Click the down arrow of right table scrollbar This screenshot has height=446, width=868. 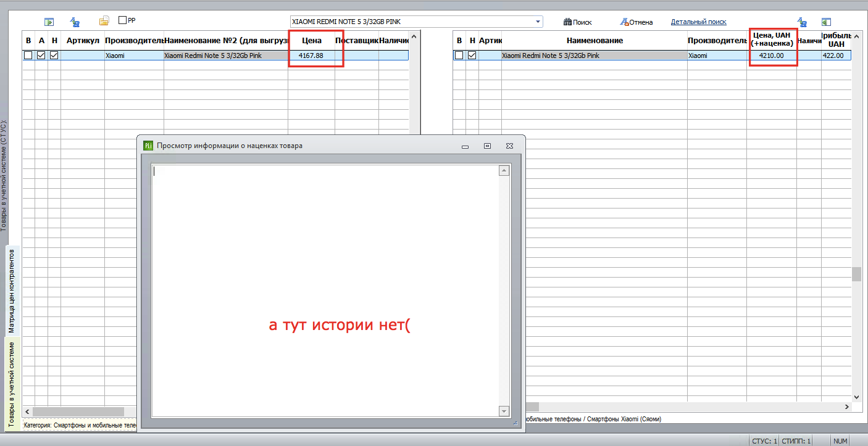click(856, 397)
